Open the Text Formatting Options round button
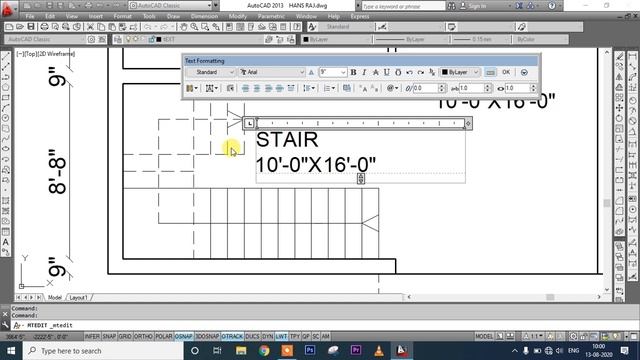The image size is (640, 360). (524, 72)
